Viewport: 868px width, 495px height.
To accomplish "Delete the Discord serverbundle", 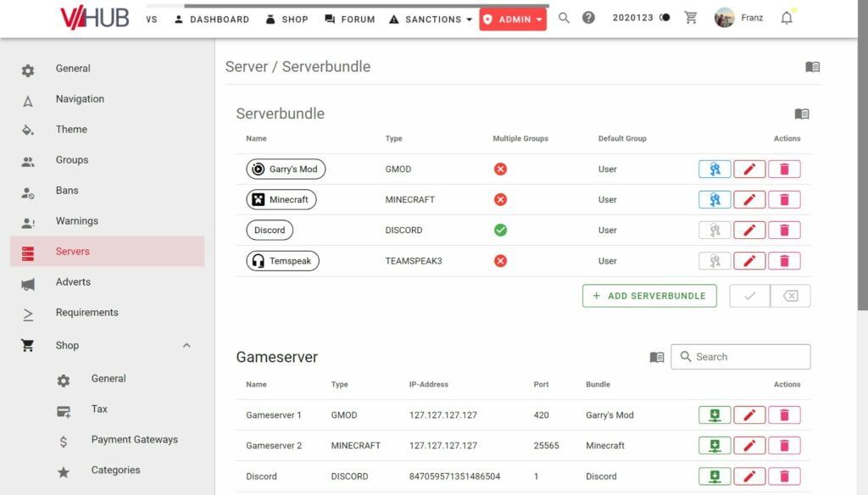I will 784,230.
